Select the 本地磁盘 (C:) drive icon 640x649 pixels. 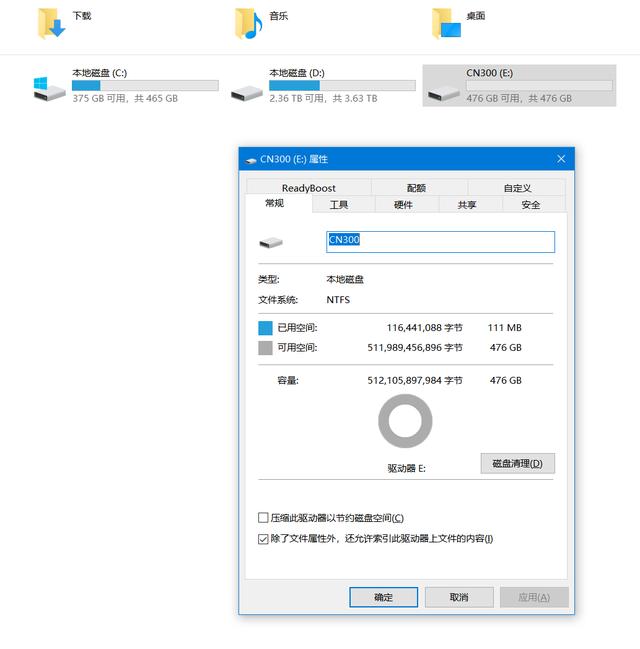click(x=49, y=89)
